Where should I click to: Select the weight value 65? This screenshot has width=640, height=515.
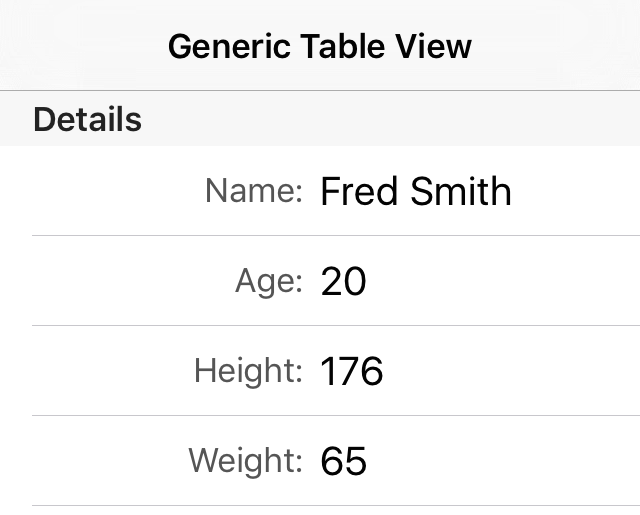pos(344,462)
